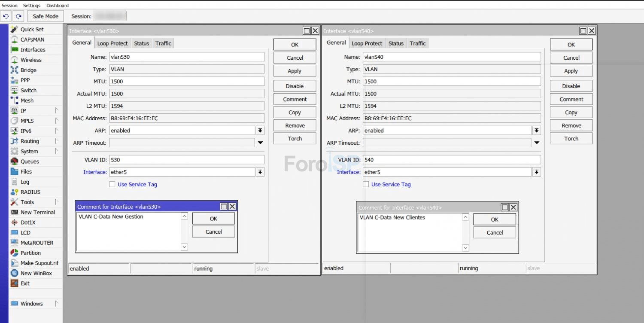Launch New Terminal from sidebar
Image resolution: width=644 pixels, height=323 pixels.
(37, 212)
